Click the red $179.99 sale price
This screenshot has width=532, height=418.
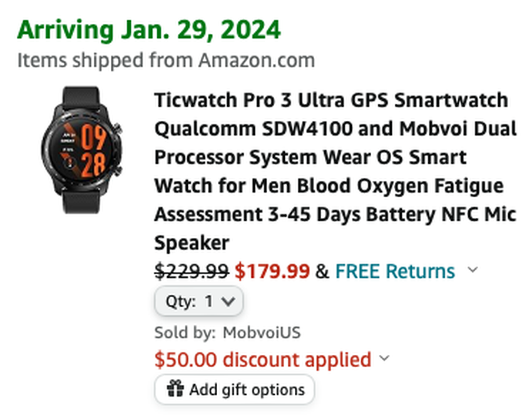point(272,272)
